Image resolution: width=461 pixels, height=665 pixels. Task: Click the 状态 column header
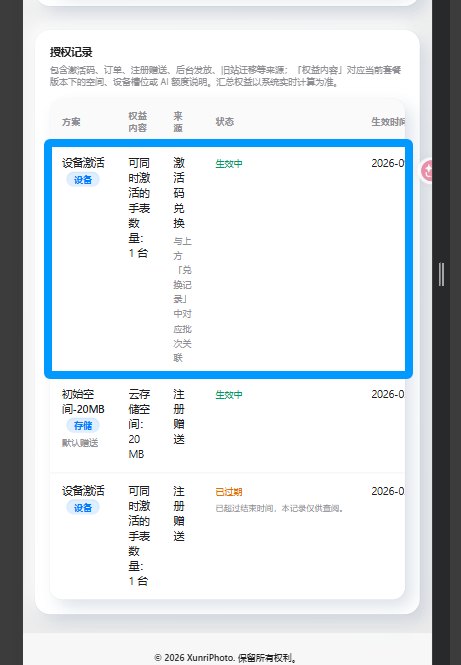point(224,122)
